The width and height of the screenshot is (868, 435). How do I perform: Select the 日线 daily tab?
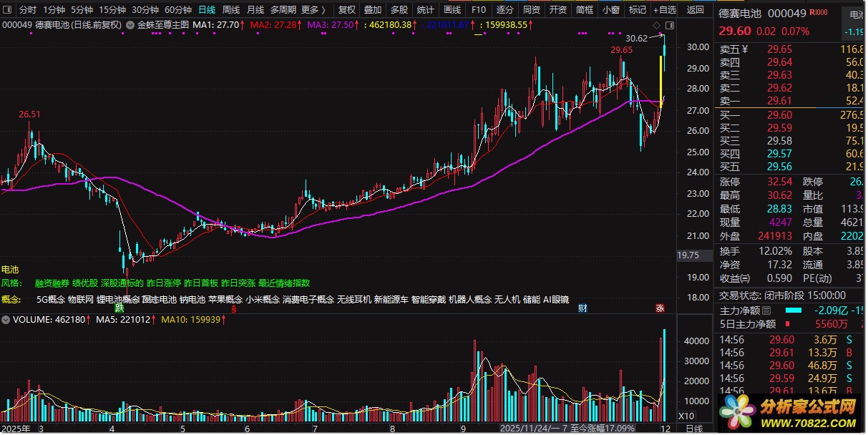[x=207, y=10]
